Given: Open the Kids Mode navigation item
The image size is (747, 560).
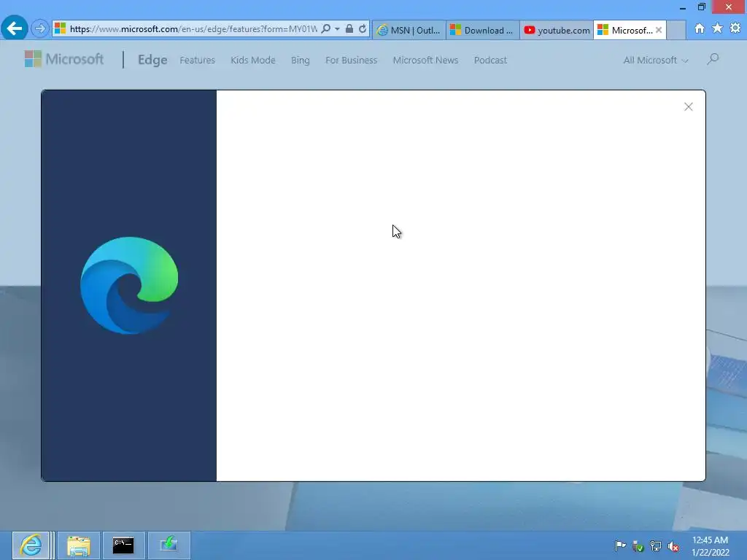Looking at the screenshot, I should coord(253,60).
